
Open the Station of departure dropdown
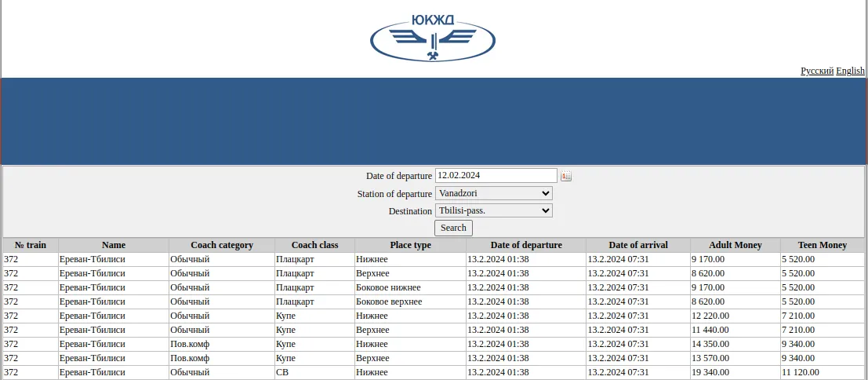point(494,193)
